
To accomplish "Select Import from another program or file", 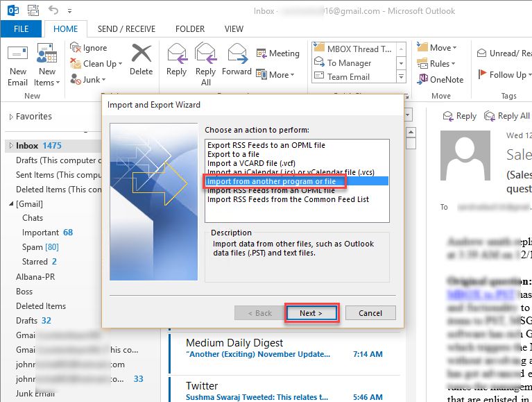I will click(x=297, y=181).
